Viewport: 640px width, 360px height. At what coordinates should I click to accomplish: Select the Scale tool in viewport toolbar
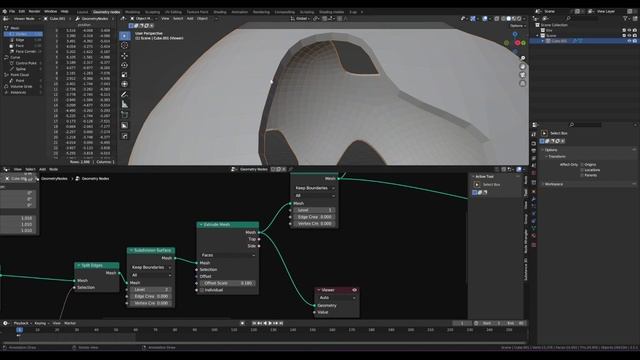[x=124, y=75]
